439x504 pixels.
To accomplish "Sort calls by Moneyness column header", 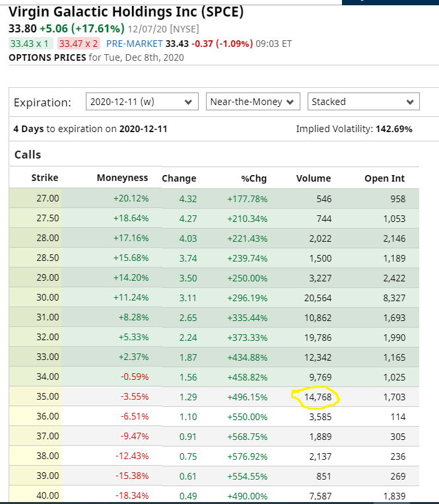I will point(122,178).
